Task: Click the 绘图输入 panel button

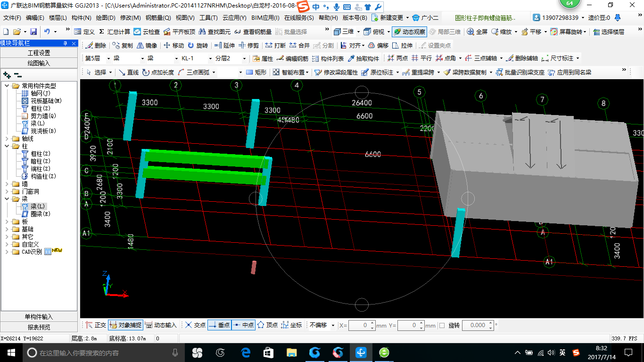Action: [39, 63]
